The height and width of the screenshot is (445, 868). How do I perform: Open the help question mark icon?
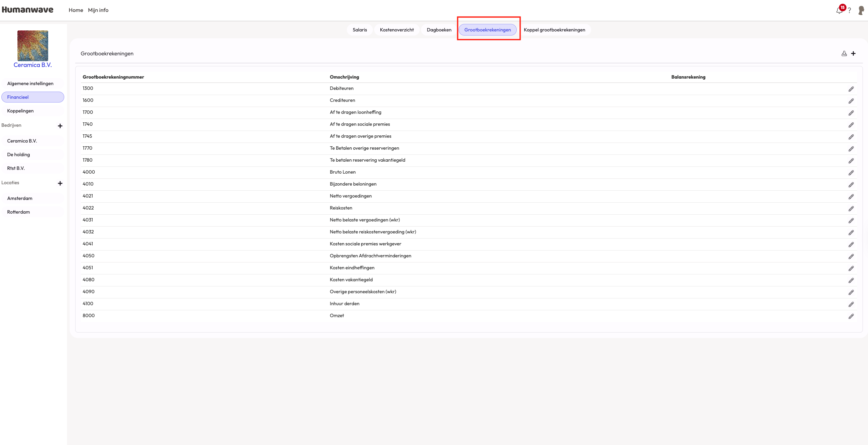849,10
